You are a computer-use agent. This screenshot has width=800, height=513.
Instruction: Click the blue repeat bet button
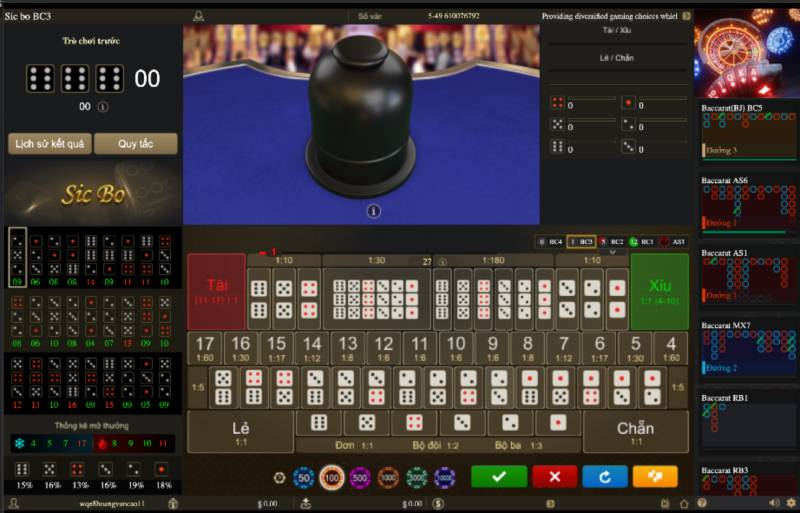click(604, 477)
